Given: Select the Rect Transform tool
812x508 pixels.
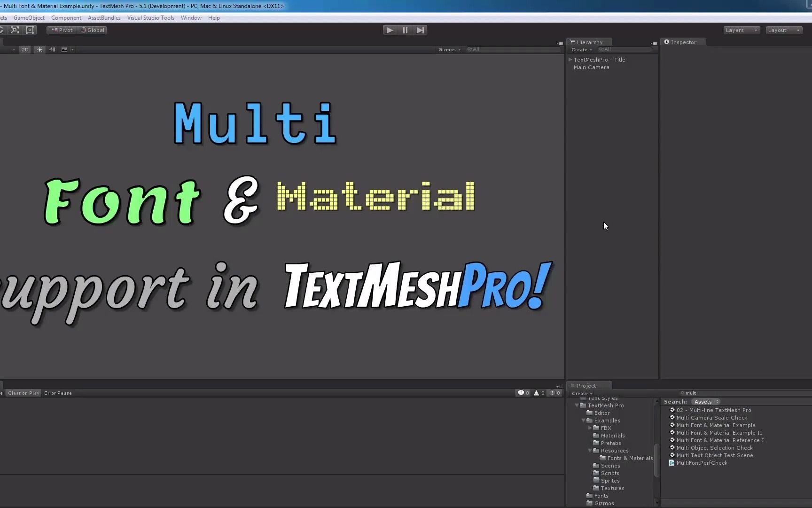Looking at the screenshot, I should pyautogui.click(x=30, y=30).
